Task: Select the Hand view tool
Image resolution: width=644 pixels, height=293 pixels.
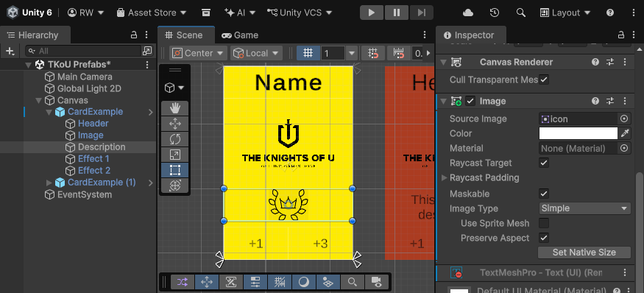Action: tap(175, 108)
